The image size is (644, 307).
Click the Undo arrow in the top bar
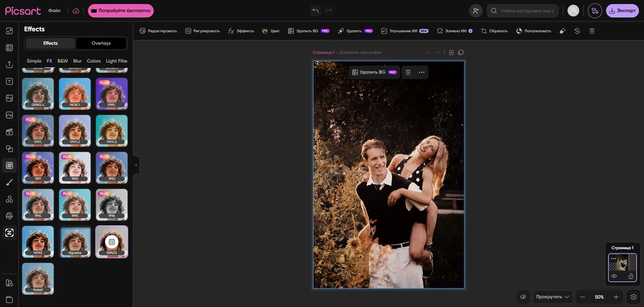[x=315, y=11]
